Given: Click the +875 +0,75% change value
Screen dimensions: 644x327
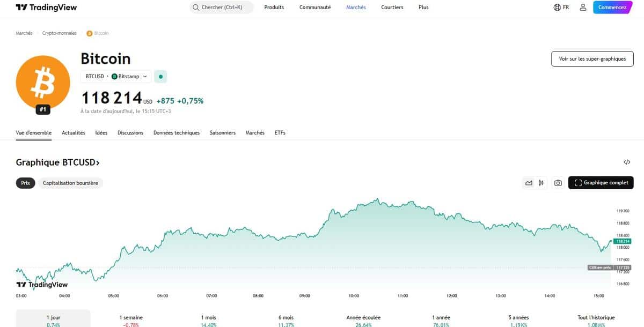Looking at the screenshot, I should pyautogui.click(x=180, y=101).
